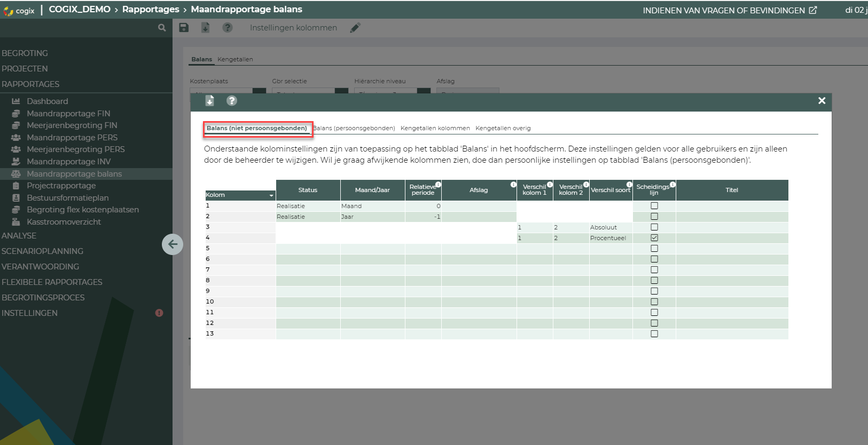Expand the ANALYSE section in sidebar

pos(19,236)
